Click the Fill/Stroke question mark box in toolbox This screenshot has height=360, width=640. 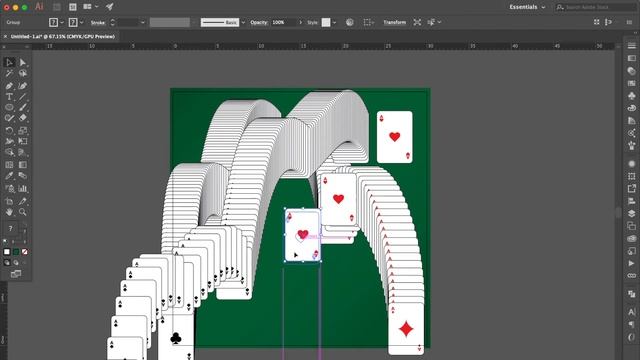click(x=11, y=229)
